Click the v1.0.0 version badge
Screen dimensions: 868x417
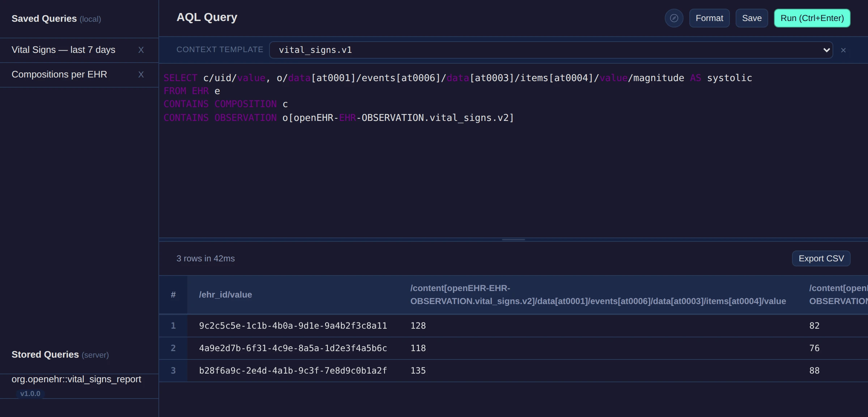(x=30, y=393)
